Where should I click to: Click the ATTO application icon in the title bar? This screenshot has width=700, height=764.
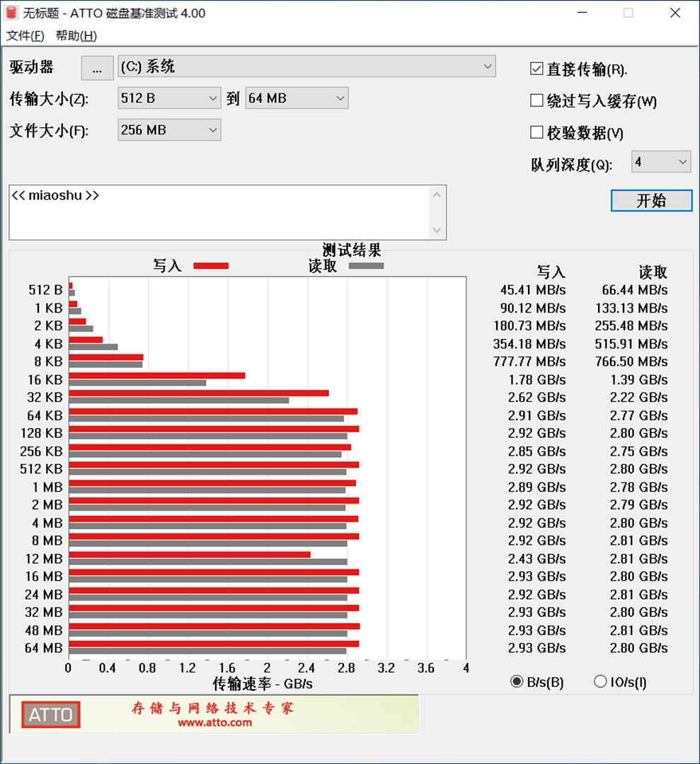(x=13, y=13)
